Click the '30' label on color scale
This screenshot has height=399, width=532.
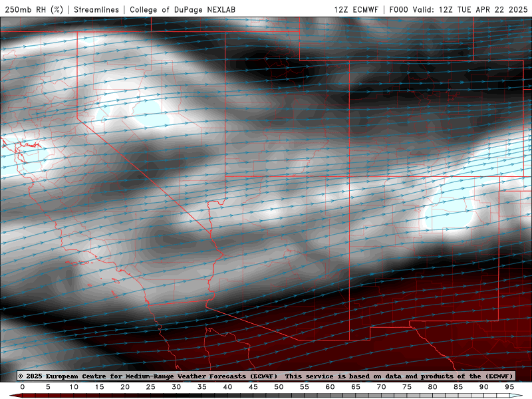point(176,387)
